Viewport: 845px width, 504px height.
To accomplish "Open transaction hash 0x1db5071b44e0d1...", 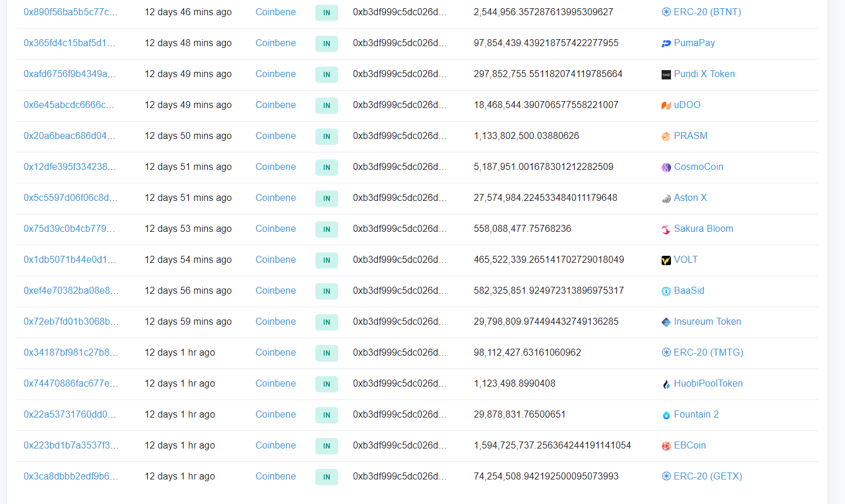I will pos(70,259).
